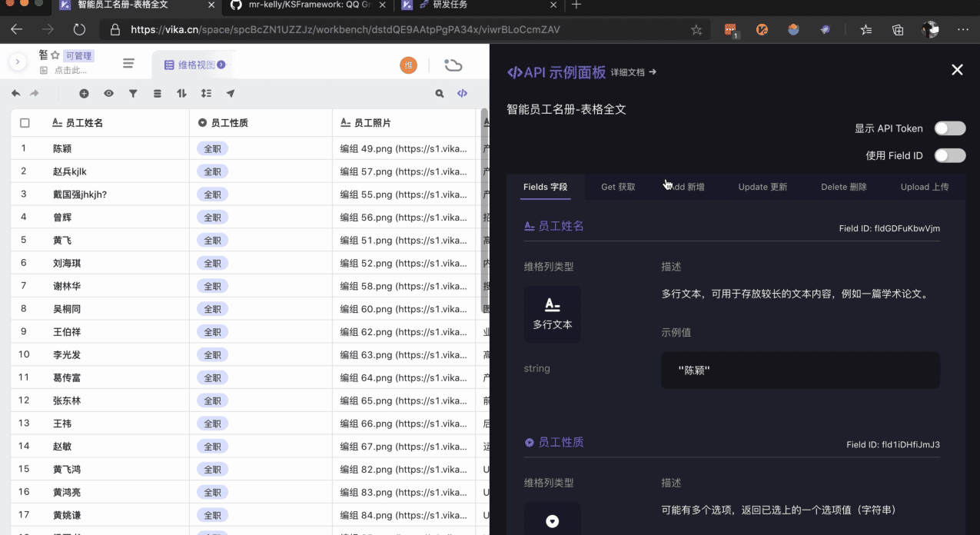
Task: Open the row height icon
Action: click(206, 93)
